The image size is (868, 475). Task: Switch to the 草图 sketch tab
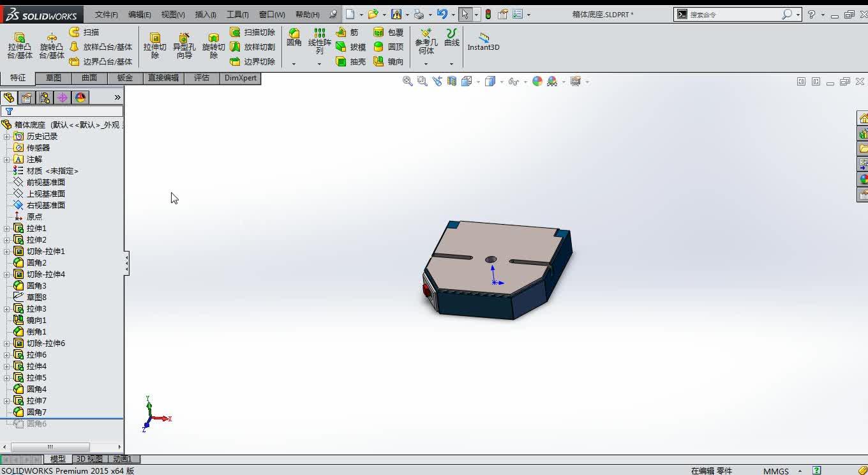(x=54, y=78)
